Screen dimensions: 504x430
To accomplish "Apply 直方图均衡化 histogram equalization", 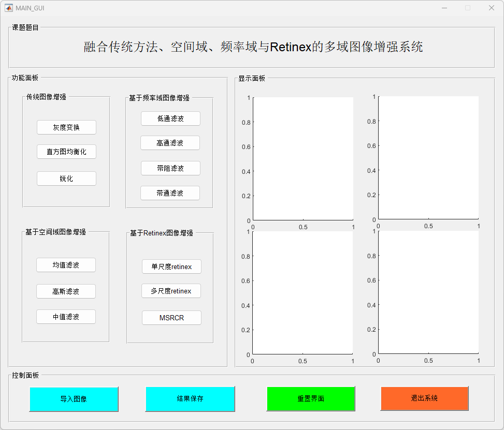I will point(66,152).
